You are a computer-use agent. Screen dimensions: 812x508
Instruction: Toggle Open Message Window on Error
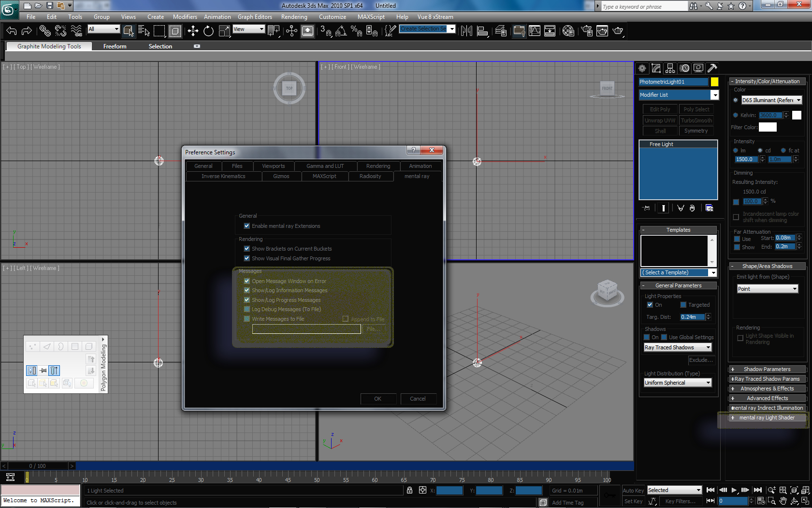[x=247, y=281]
